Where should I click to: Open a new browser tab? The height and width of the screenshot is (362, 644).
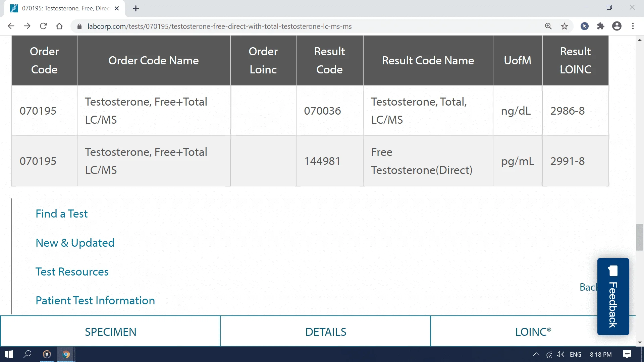(136, 8)
